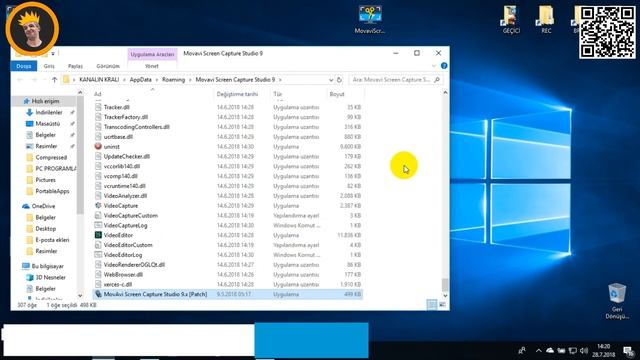Open PortableApps folder in sidebar
Screen dimensions: 640x360
(52, 191)
